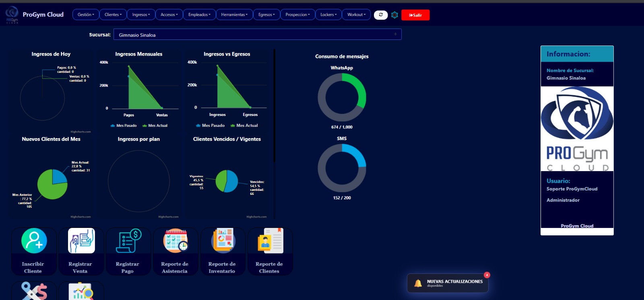Open the Reporte de Inventario icon
The image size is (644, 300).
[223, 241]
